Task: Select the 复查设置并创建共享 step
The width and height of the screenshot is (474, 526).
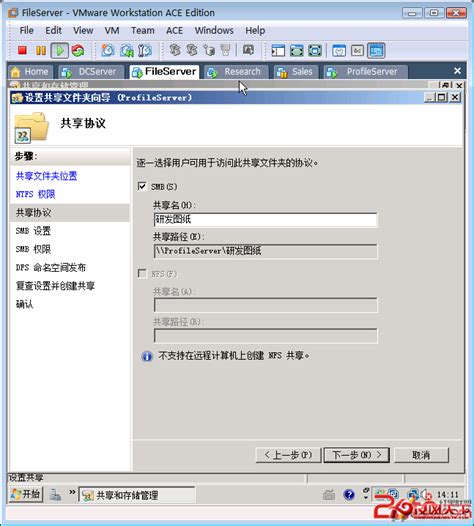Action: [x=55, y=286]
